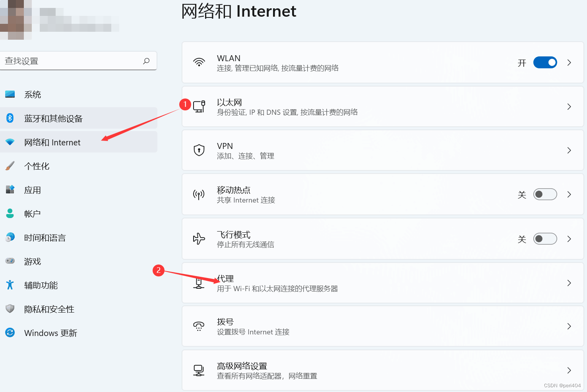The height and width of the screenshot is (392, 587).
Task: Click text 查看所有网络适配器，网络重置
Action: 267,376
